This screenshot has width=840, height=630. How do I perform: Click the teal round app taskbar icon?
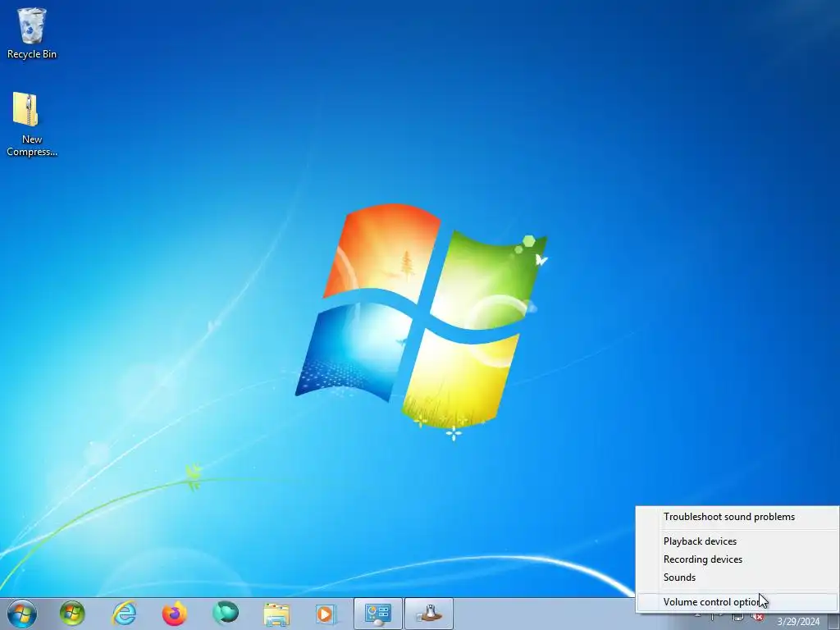click(226, 614)
